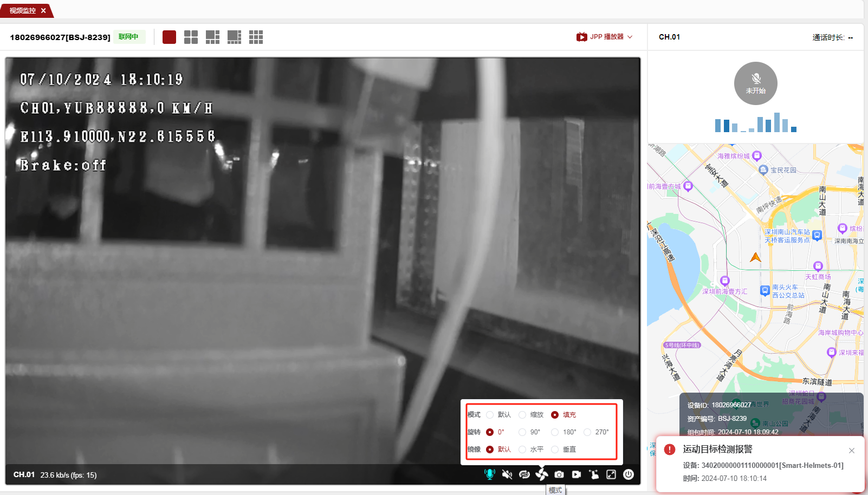Switch to single-window video layout
868x495 pixels.
[169, 37]
